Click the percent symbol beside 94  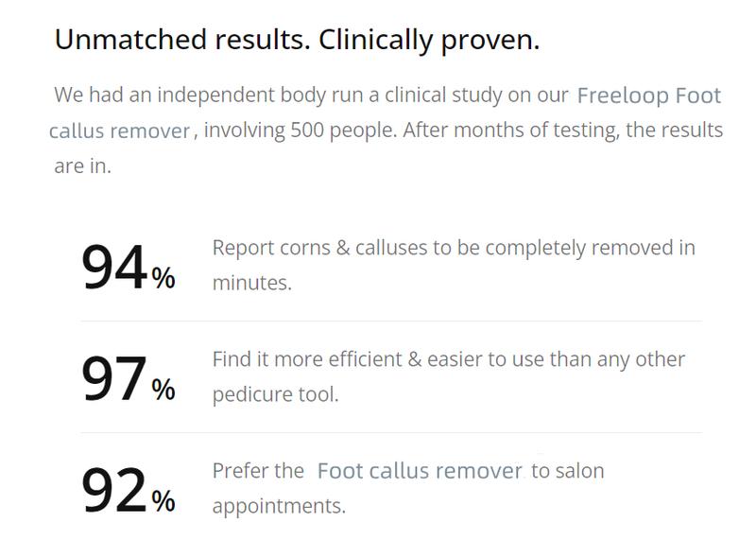pyautogui.click(x=163, y=278)
